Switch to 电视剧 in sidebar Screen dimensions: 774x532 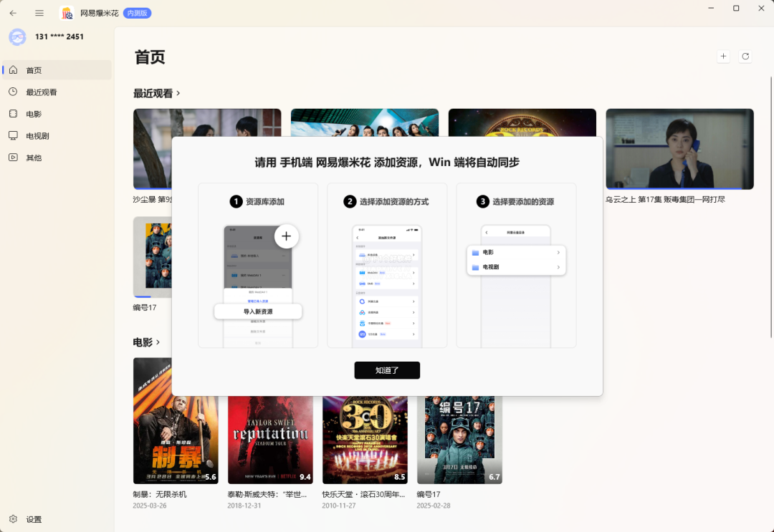tap(57, 135)
